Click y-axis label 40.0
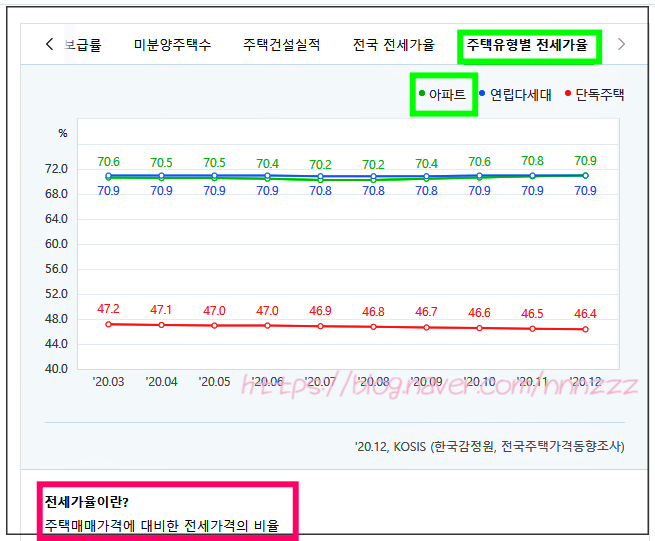Image resolution: width=655 pixels, height=541 pixels. click(x=56, y=369)
